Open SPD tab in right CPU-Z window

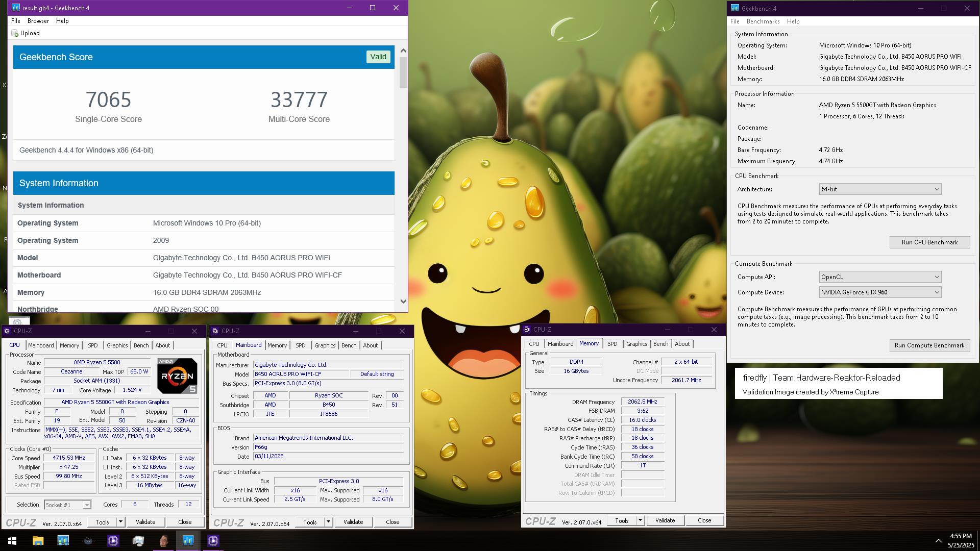(612, 344)
